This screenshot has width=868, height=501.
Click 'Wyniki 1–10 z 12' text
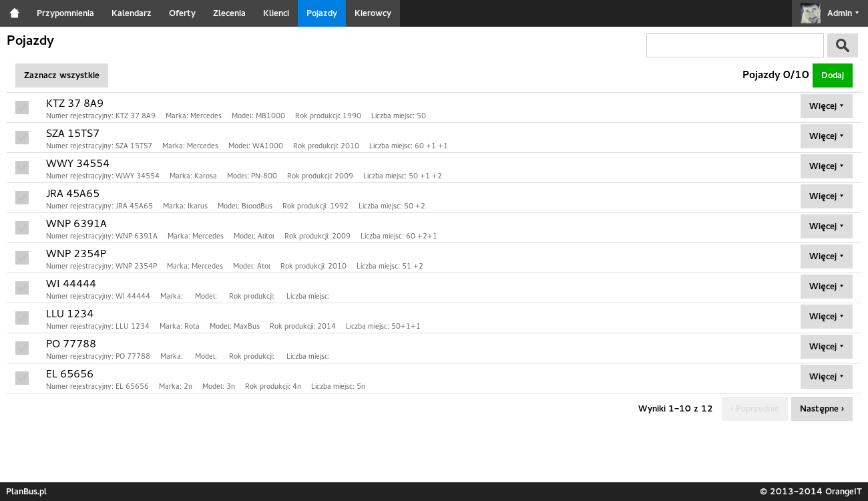676,409
